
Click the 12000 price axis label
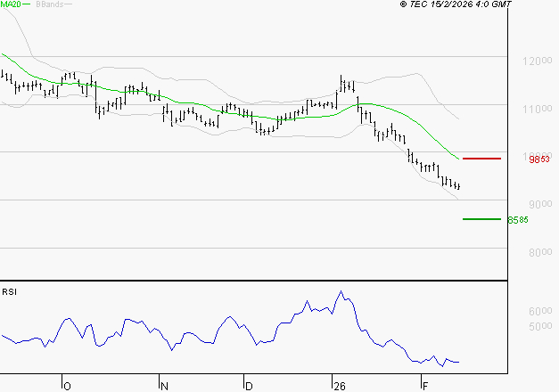point(538,61)
